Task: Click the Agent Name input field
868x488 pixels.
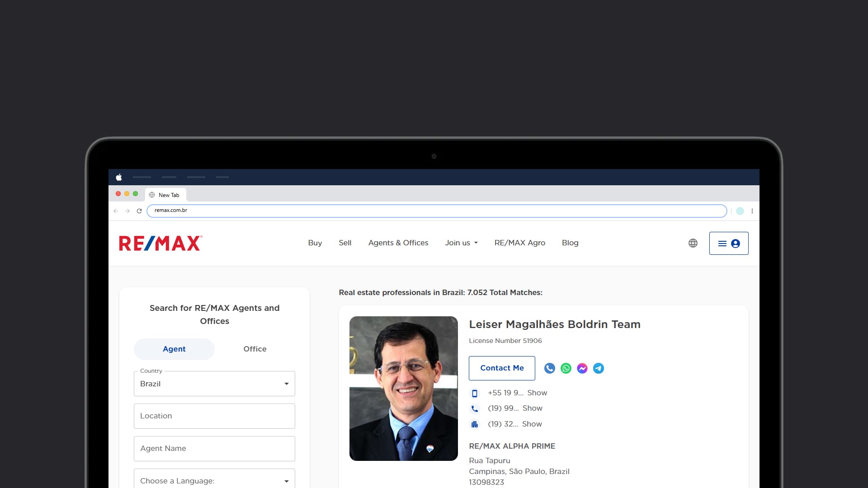Action: [214, 448]
